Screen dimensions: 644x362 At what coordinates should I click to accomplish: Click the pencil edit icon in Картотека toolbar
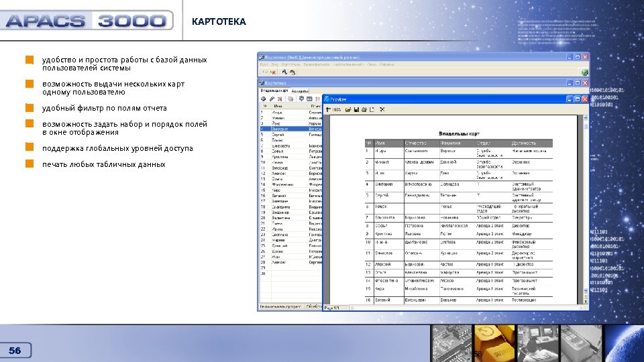coord(272,99)
